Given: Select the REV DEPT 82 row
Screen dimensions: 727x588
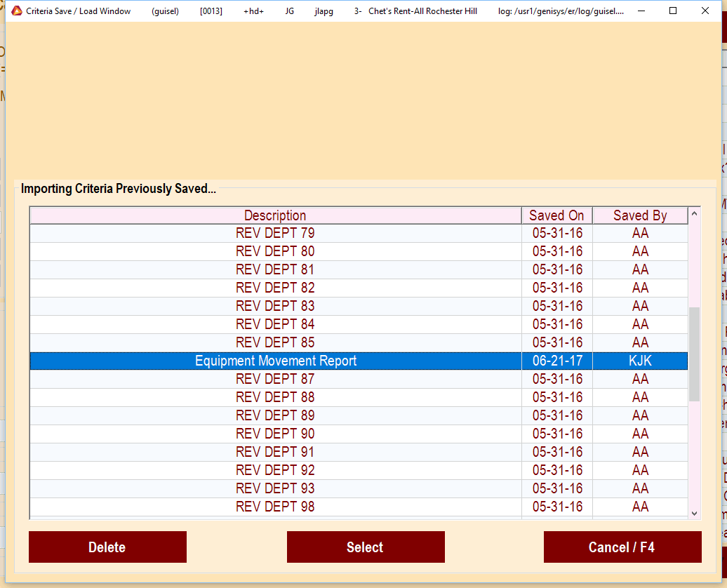Looking at the screenshot, I should pos(359,288).
